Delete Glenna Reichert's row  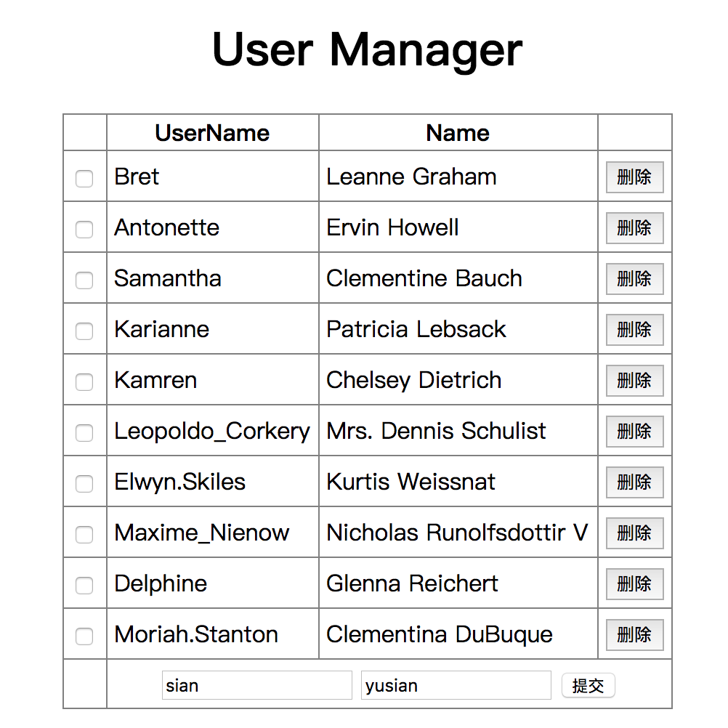point(634,584)
